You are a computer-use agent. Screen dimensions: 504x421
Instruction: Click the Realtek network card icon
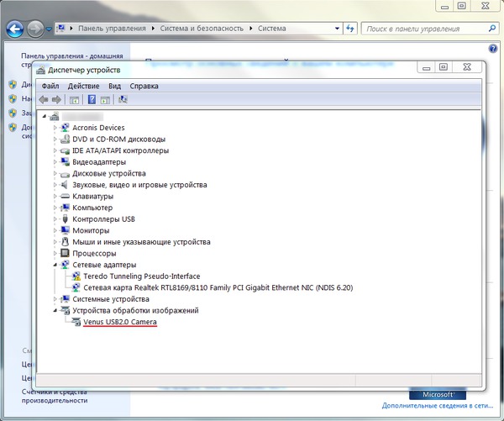pos(76,287)
